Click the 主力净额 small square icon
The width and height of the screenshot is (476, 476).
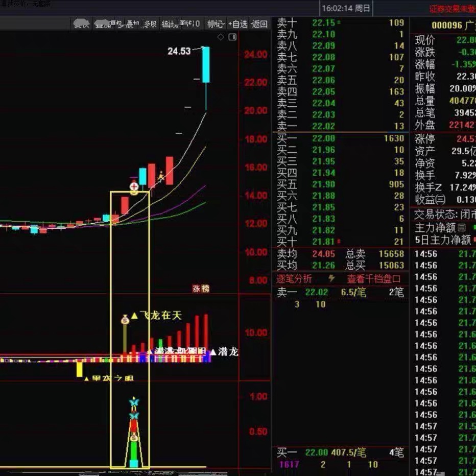click(x=462, y=228)
